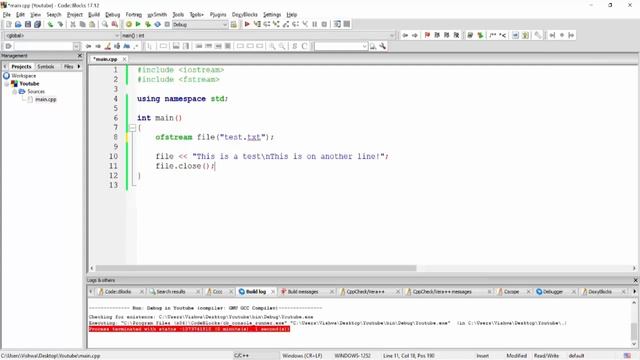Click the Rebuild blue arrows icon

[x=157, y=24]
